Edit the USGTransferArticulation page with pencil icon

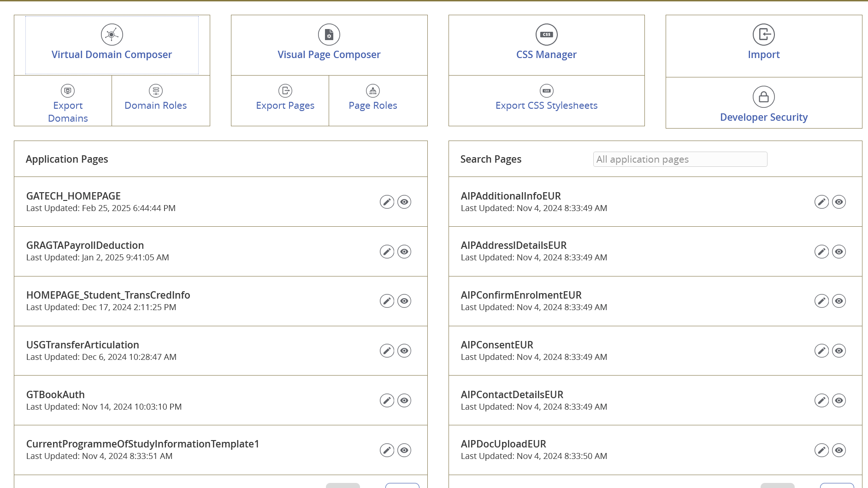click(387, 351)
